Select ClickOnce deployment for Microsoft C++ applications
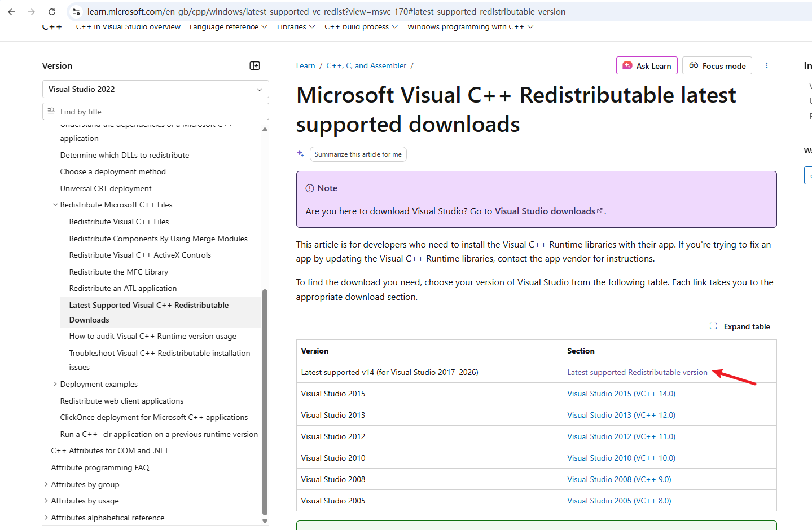Image resolution: width=812 pixels, height=530 pixels. (154, 417)
